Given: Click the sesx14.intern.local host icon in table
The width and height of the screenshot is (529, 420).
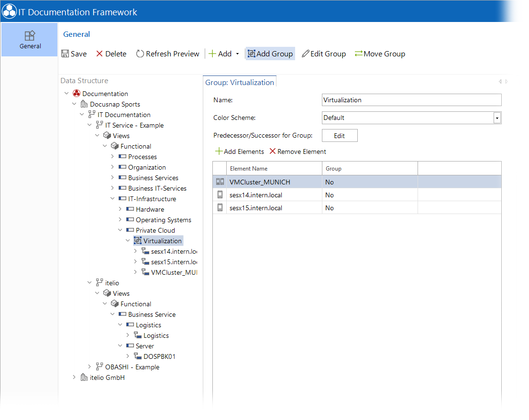Looking at the screenshot, I should click(x=220, y=195).
